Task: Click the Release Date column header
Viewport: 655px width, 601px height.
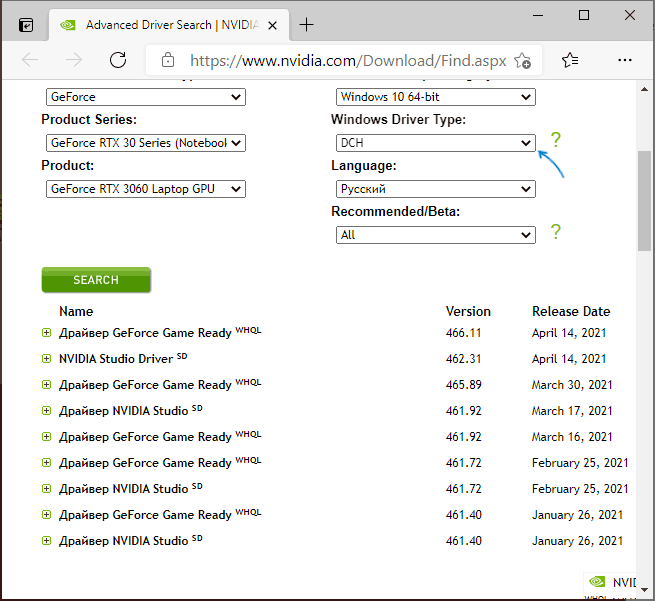Action: [x=571, y=311]
